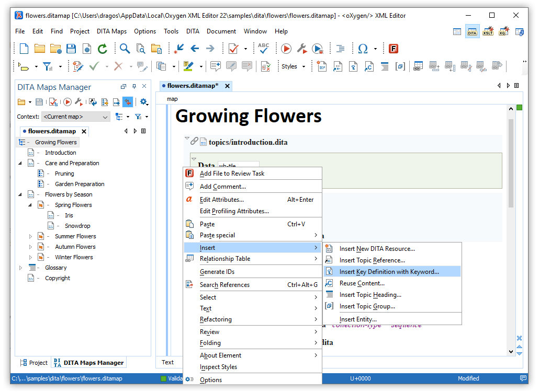This screenshot has height=392, width=539.
Task: Click the New document icon in toolbar
Action: (24, 49)
